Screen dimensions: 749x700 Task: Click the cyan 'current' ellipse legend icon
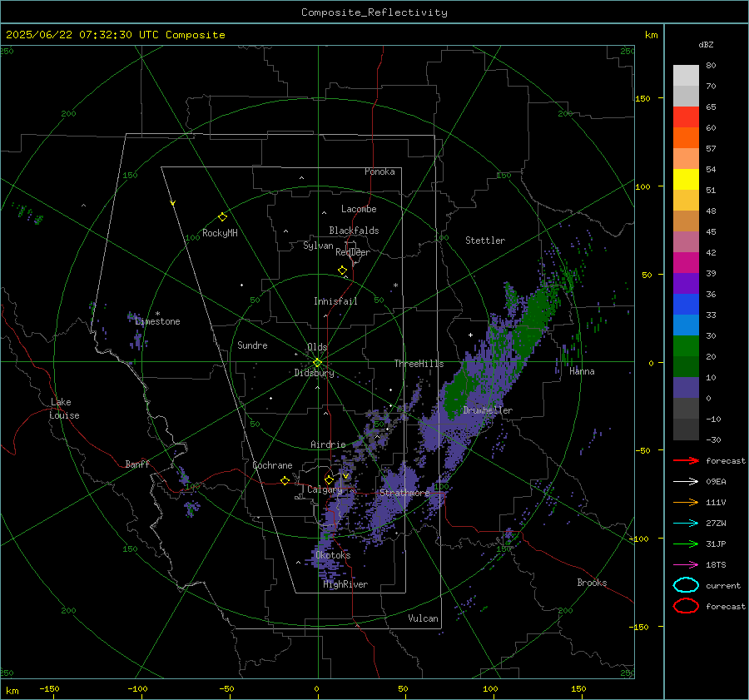[686, 585]
